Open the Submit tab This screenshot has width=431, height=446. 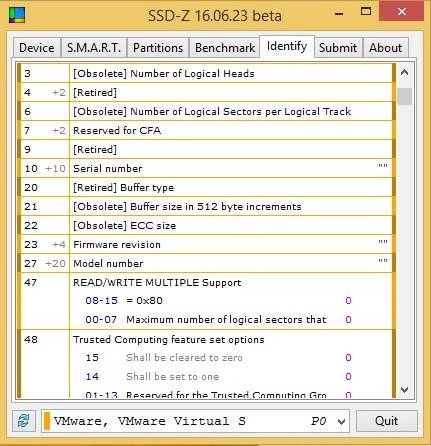coord(338,48)
